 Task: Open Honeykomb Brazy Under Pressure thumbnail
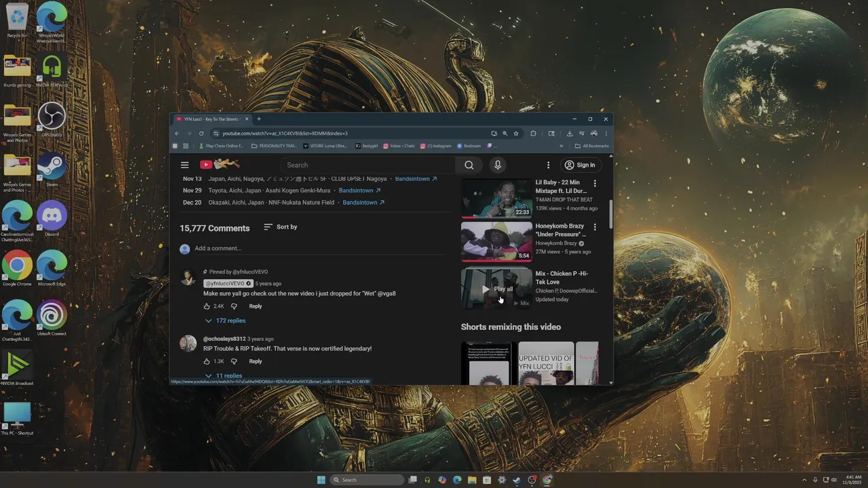coord(496,242)
